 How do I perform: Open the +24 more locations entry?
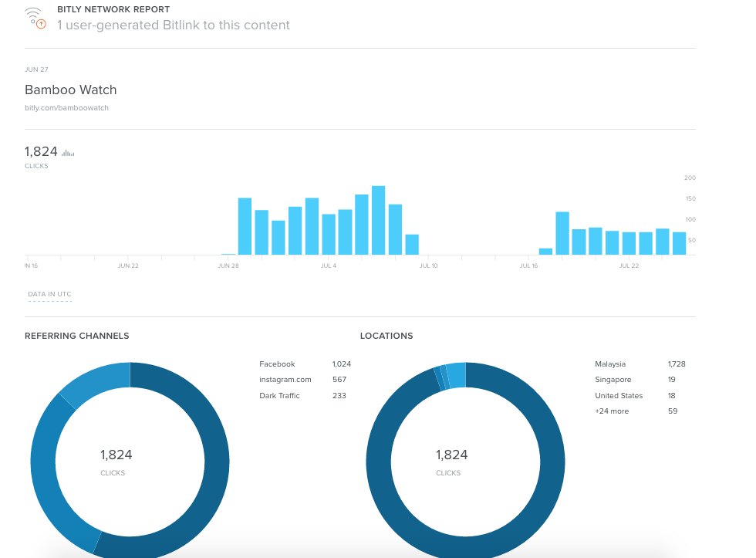(612, 411)
